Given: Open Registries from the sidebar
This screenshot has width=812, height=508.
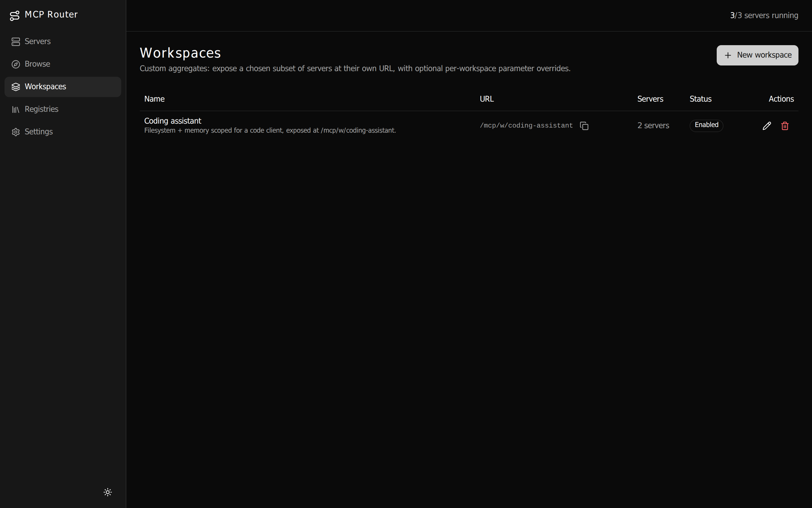Looking at the screenshot, I should [63, 109].
